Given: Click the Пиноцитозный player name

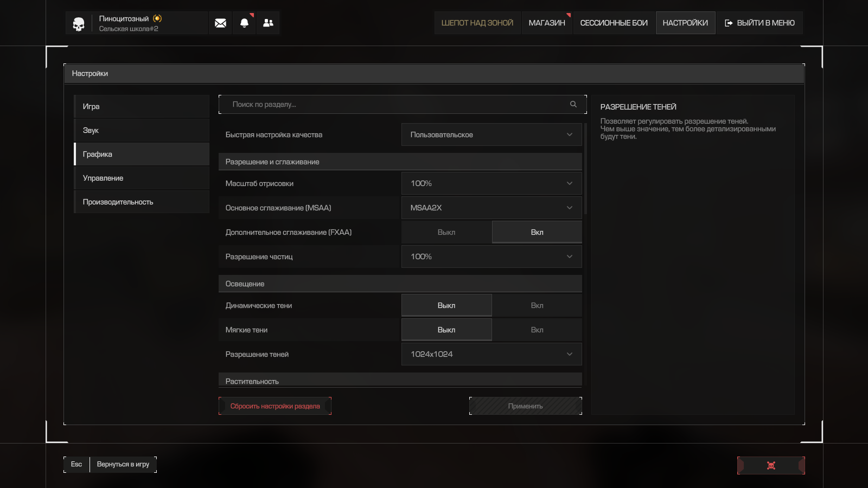Looking at the screenshot, I should pyautogui.click(x=124, y=18).
